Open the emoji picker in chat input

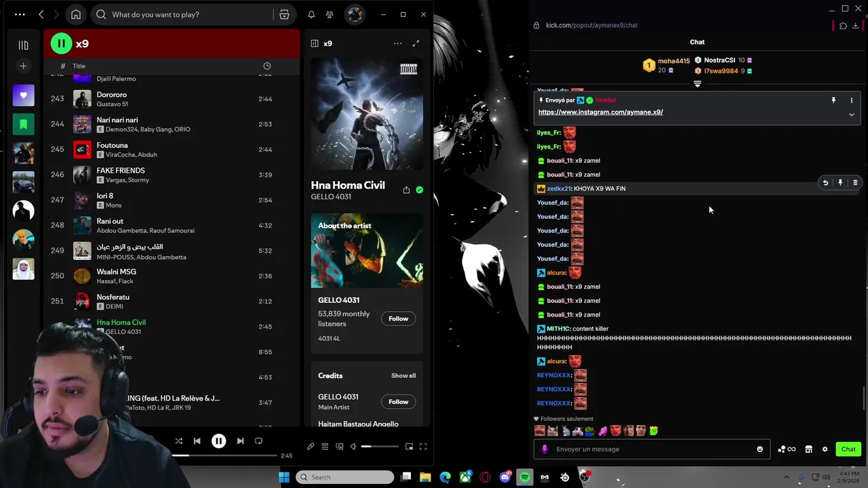point(759,449)
